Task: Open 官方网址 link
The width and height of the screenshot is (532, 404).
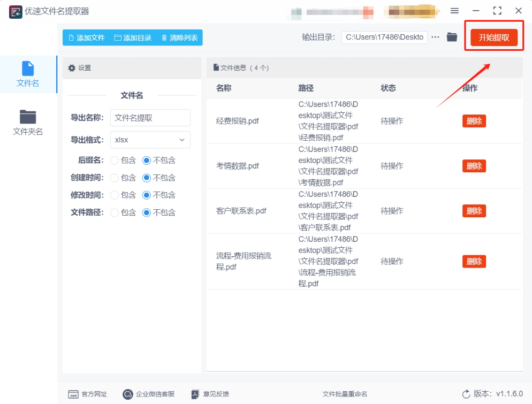Action: [x=88, y=394]
